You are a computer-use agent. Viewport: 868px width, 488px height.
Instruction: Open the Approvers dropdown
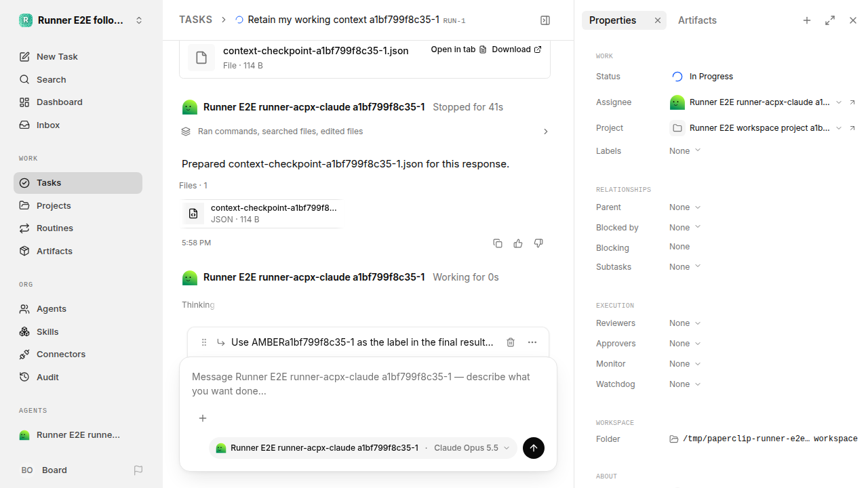tap(685, 344)
